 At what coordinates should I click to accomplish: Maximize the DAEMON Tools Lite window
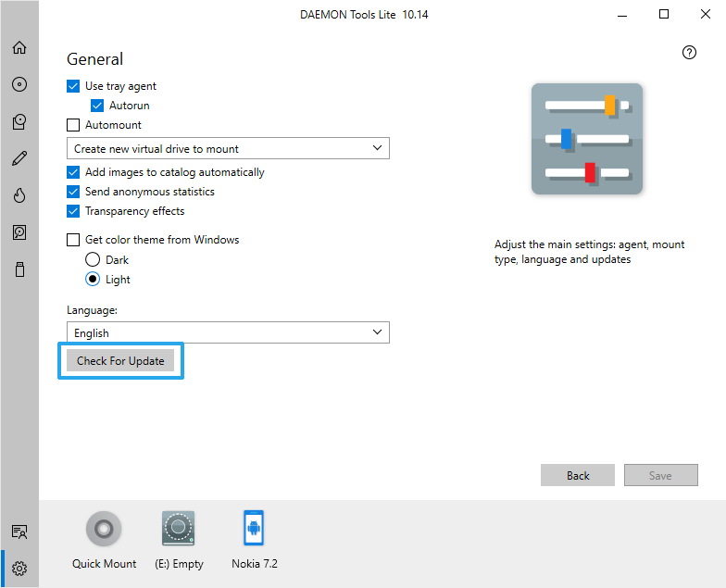tap(664, 15)
